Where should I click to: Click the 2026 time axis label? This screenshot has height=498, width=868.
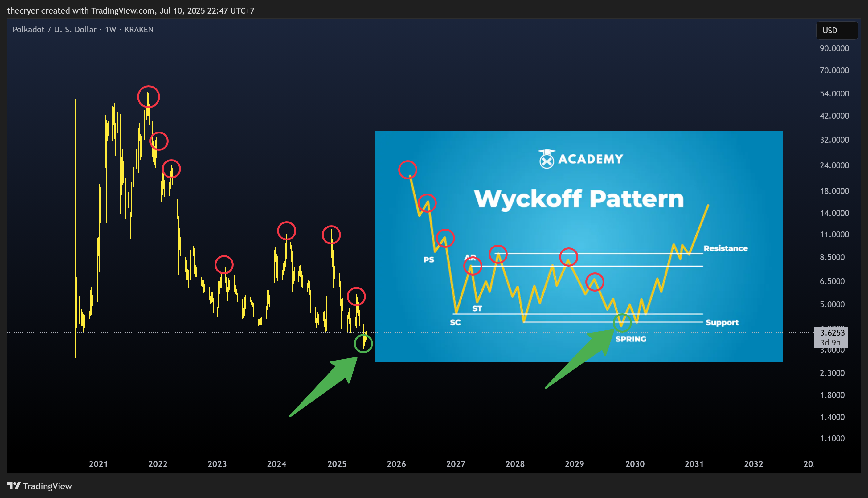[396, 464]
